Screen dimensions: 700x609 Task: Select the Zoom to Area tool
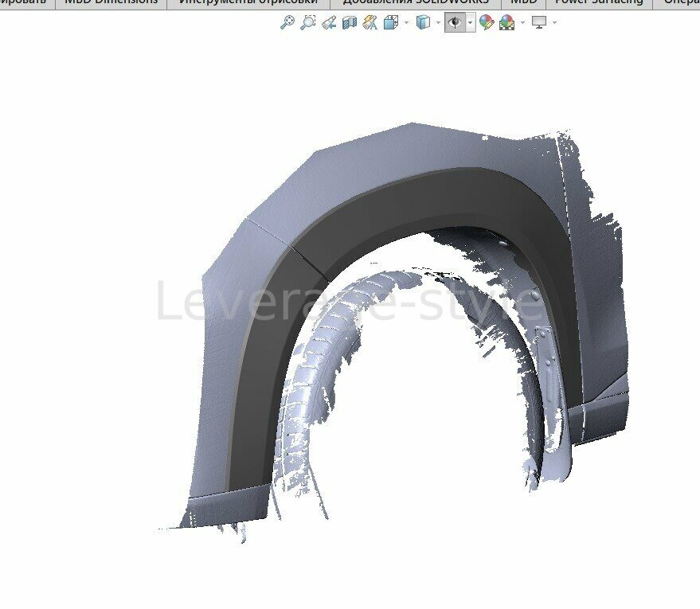click(x=308, y=23)
